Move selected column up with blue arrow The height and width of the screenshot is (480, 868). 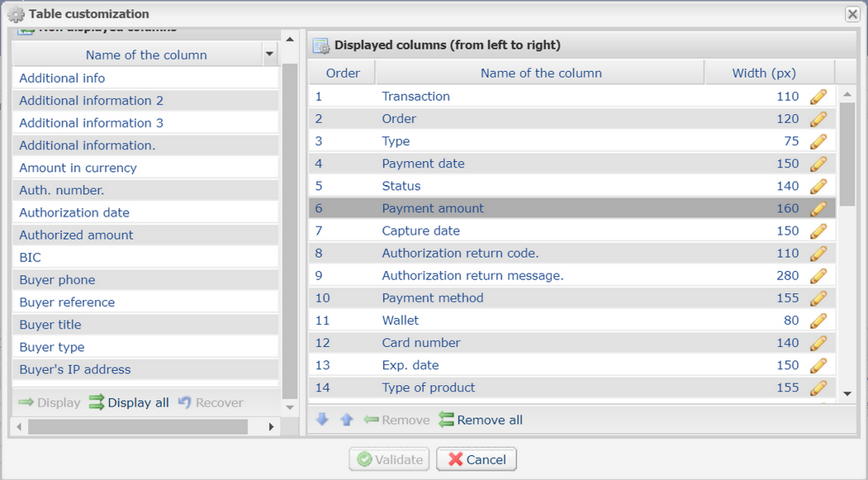tap(347, 420)
